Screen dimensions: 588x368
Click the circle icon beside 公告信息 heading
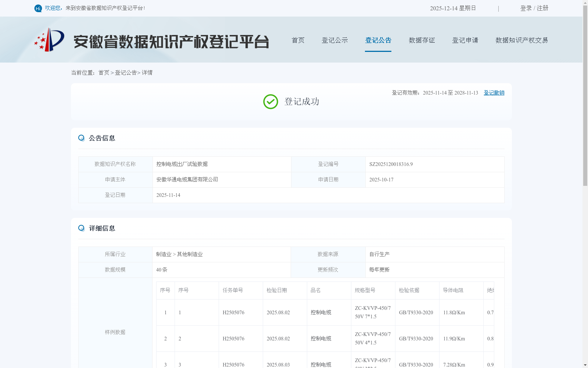[x=81, y=138]
